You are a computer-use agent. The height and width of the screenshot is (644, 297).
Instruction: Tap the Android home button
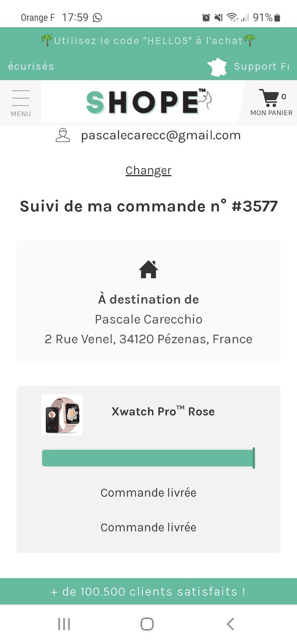(147, 624)
